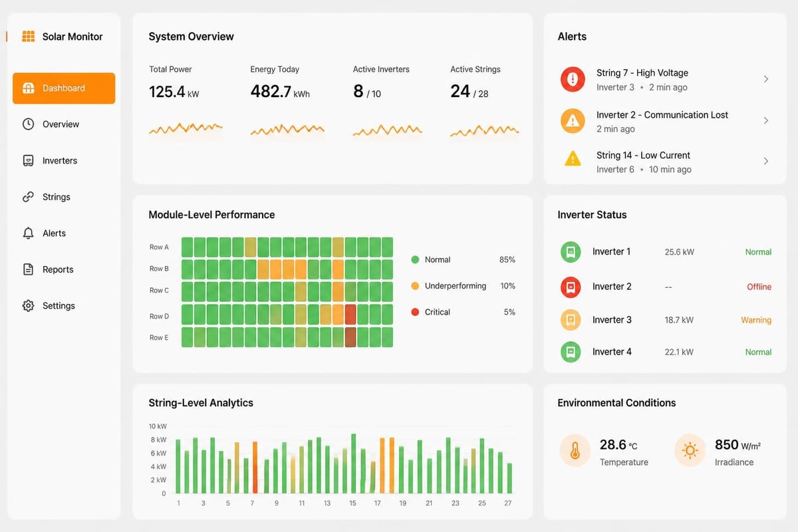Screen dimensions: 798x532
Task: Click the Strings link icon
Action: pyautogui.click(x=28, y=197)
